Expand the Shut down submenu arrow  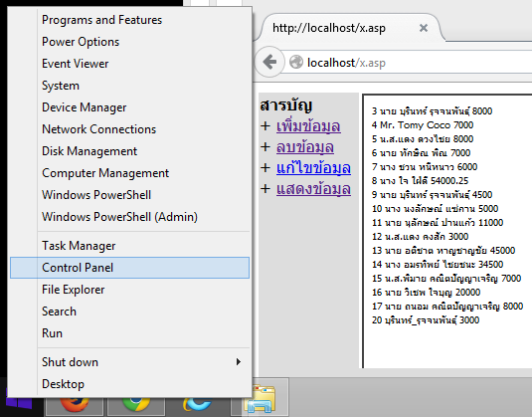[x=239, y=362]
